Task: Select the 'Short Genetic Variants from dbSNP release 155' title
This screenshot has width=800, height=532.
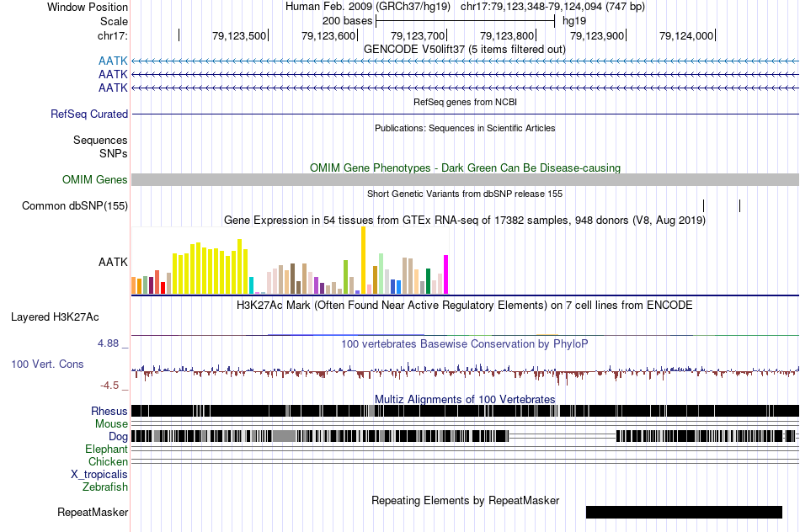Action: pyautogui.click(x=465, y=194)
